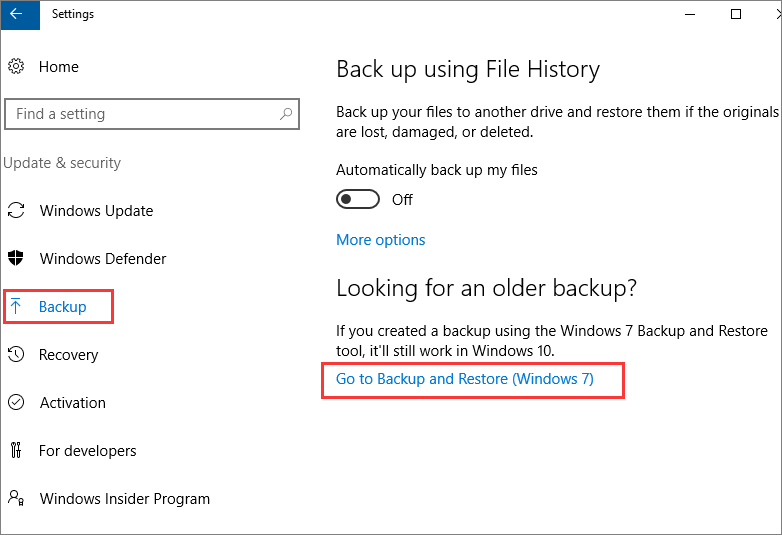Screen dimensions: 782x535
Task: Click the Windows Update refresh icon
Action: (x=16, y=211)
